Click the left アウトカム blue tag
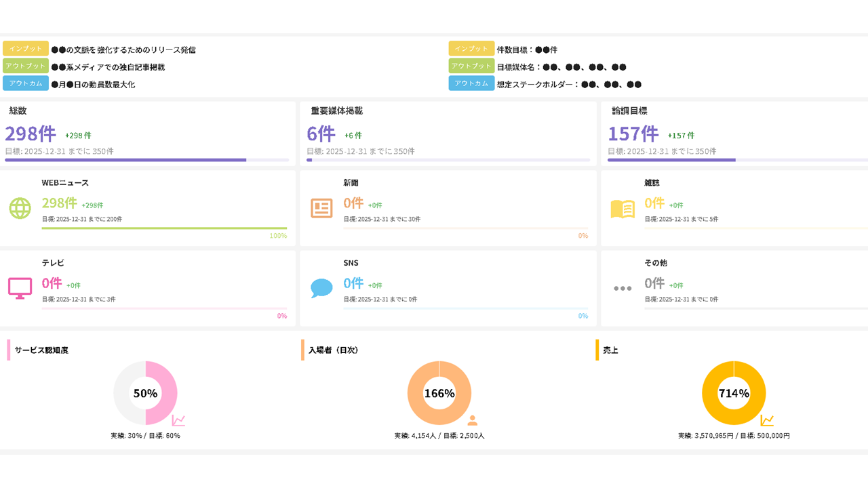The image size is (868, 488). coord(26,83)
